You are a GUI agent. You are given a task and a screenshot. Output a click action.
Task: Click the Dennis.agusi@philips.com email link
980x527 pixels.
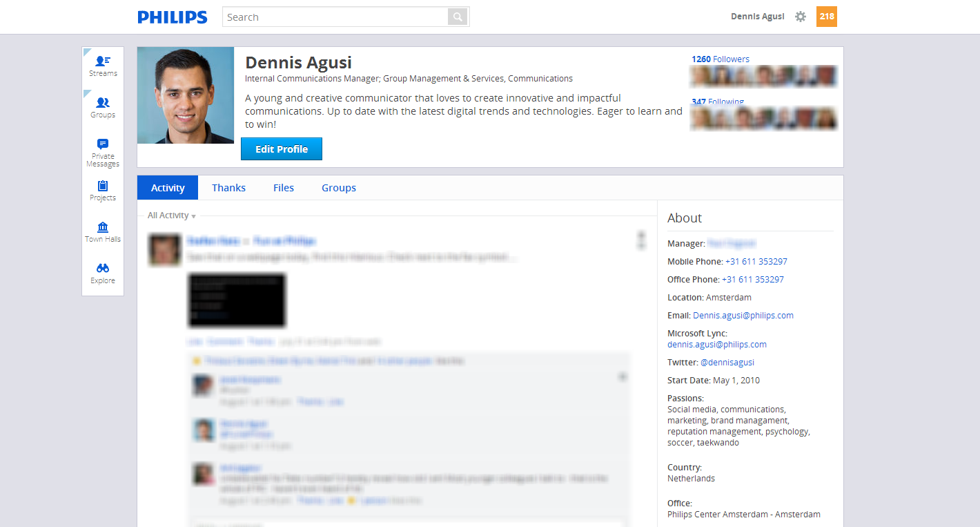pyautogui.click(x=743, y=315)
